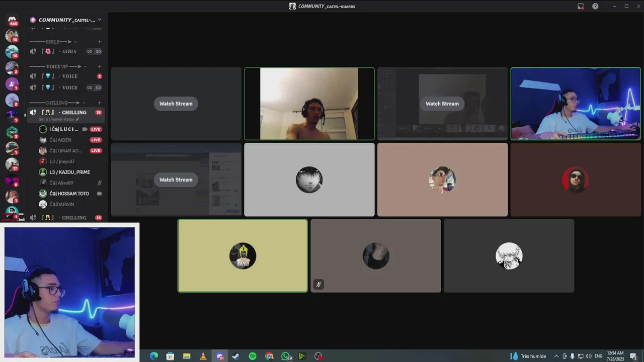Open the pink server icon with badge 6

point(12,180)
